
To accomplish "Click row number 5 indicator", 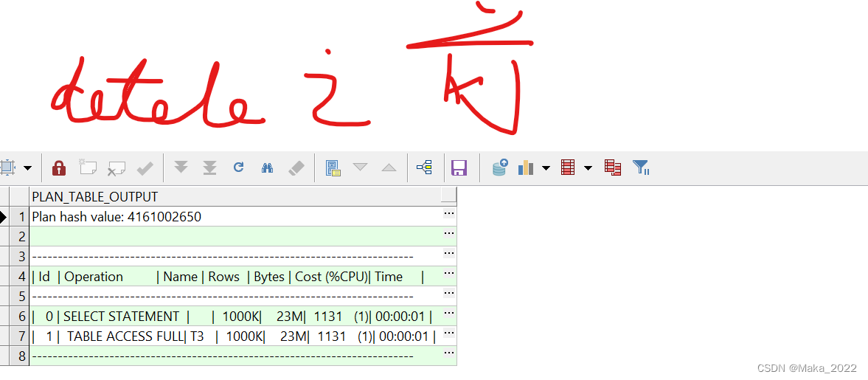I will click(x=19, y=297).
